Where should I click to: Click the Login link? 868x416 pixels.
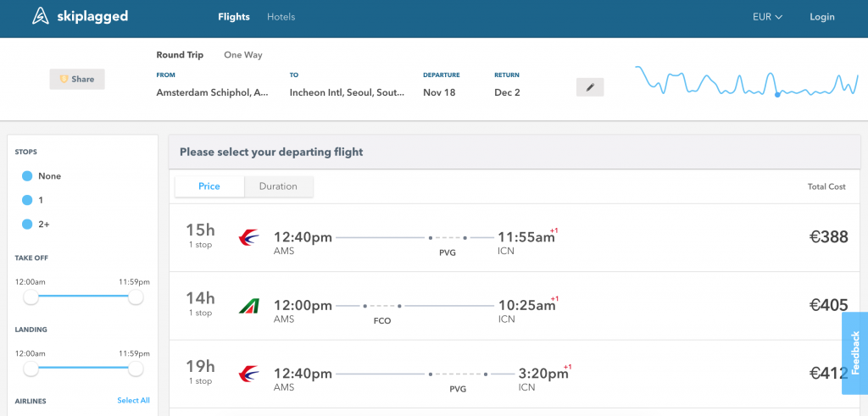click(822, 17)
